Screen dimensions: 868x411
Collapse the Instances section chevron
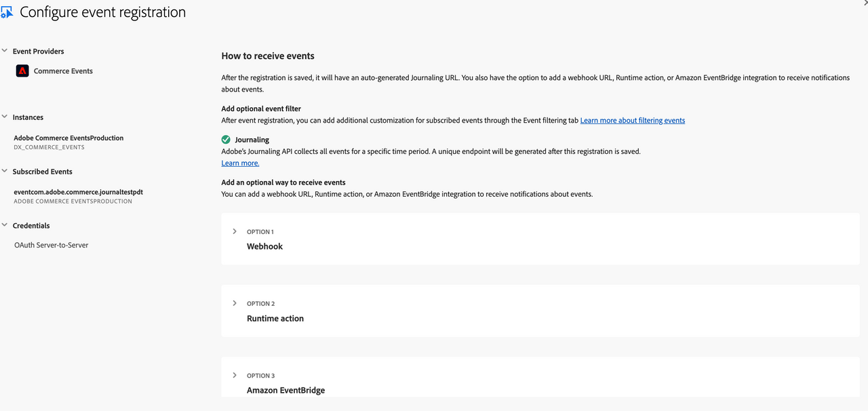click(x=5, y=117)
